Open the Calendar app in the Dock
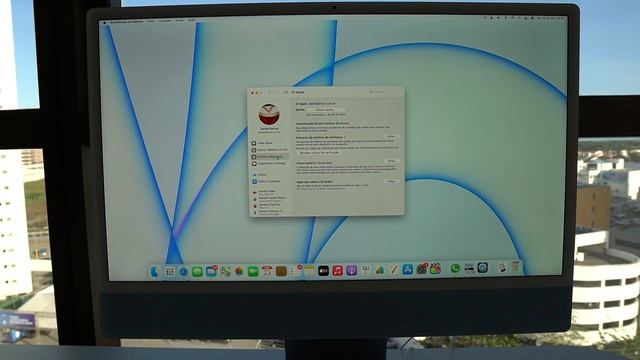This screenshot has width=640, height=360. coord(267,271)
